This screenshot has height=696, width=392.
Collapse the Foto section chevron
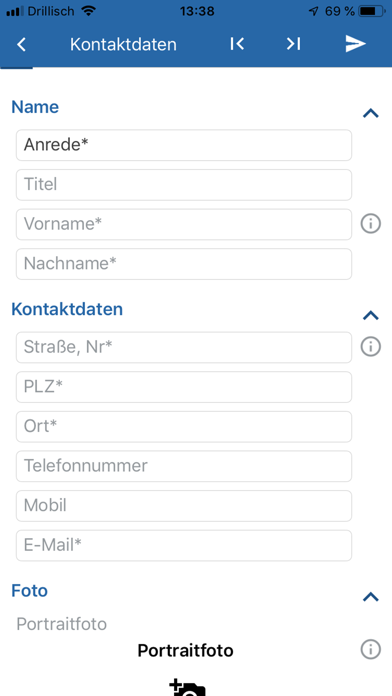371,597
